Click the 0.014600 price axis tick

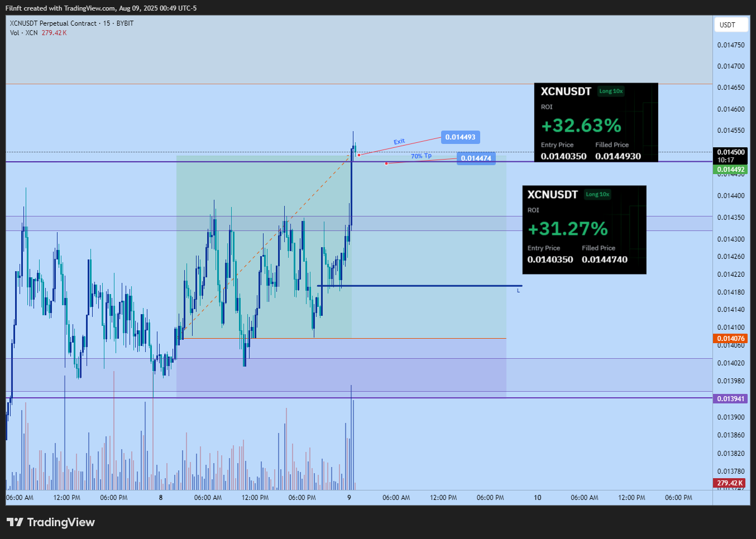click(731, 109)
